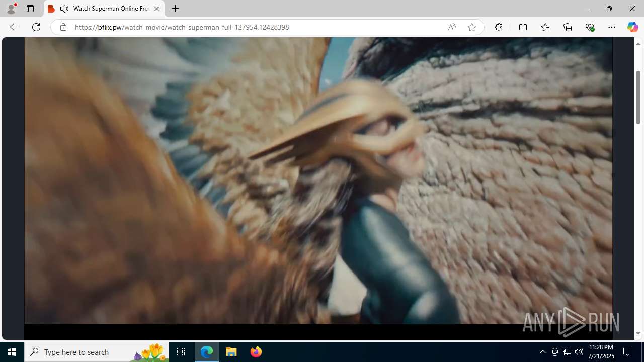Image resolution: width=644 pixels, height=362 pixels.
Task: Open the Copilot sidebar
Action: click(x=632, y=27)
